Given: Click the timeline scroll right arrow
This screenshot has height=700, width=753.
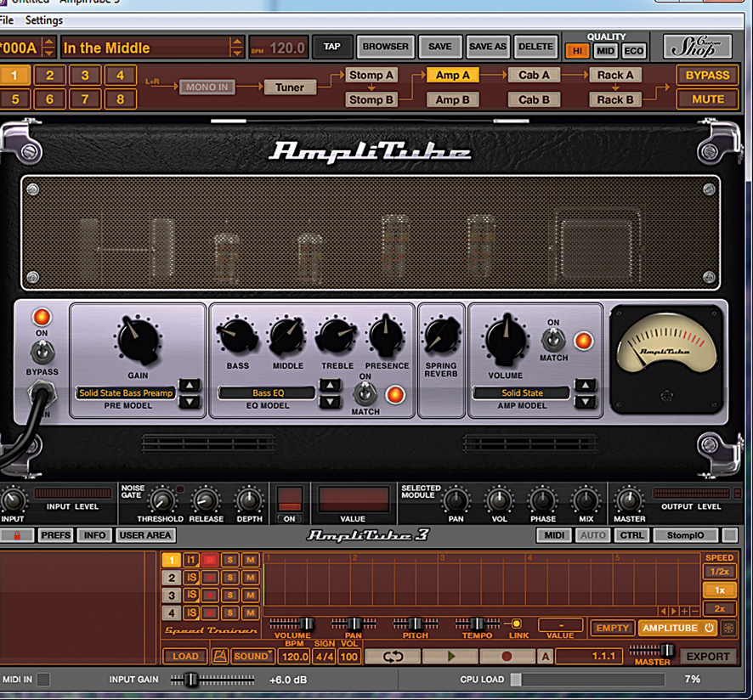Looking at the screenshot, I should coord(674,611).
